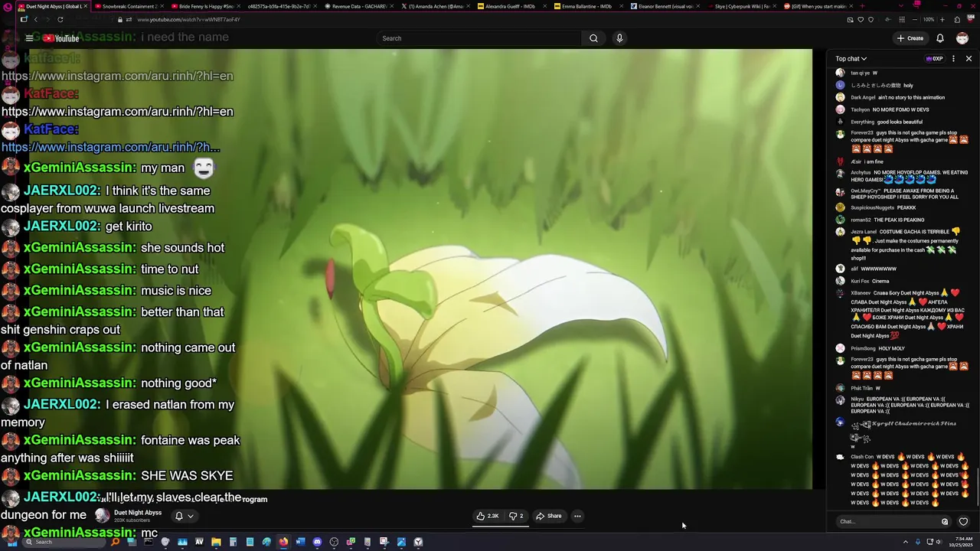Open the YouTube hamburger guide menu
The image size is (980, 551).
tap(29, 38)
